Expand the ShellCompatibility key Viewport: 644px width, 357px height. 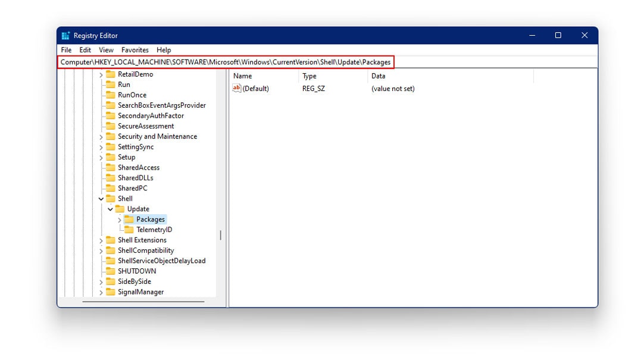pos(101,250)
